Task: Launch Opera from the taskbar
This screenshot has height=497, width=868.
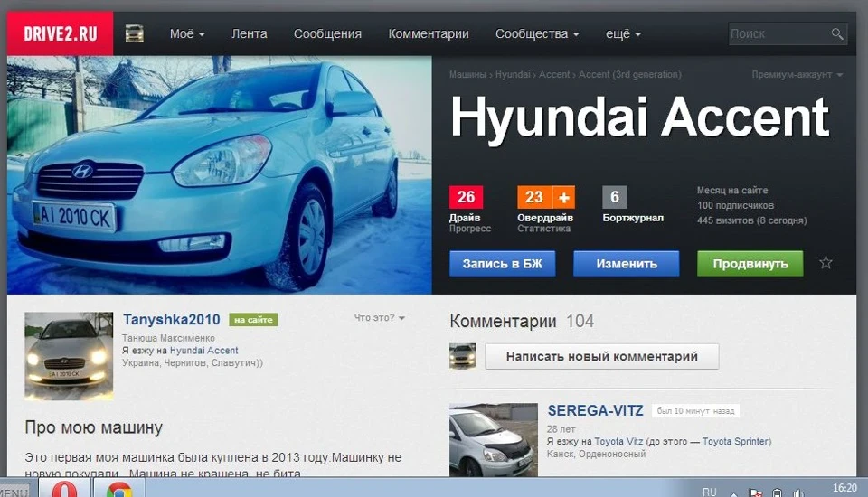Action: [x=65, y=488]
